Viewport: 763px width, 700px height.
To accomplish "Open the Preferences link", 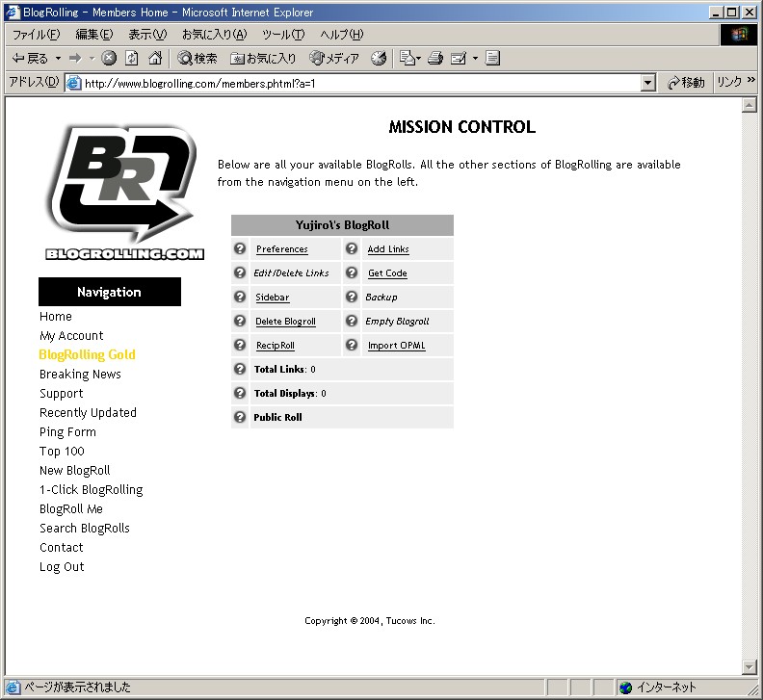I will [281, 249].
